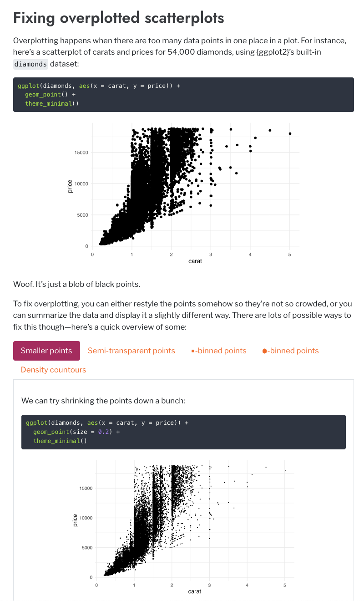364x601 pixels.
Task: Click the orange square icon for binned points
Action: click(x=193, y=351)
